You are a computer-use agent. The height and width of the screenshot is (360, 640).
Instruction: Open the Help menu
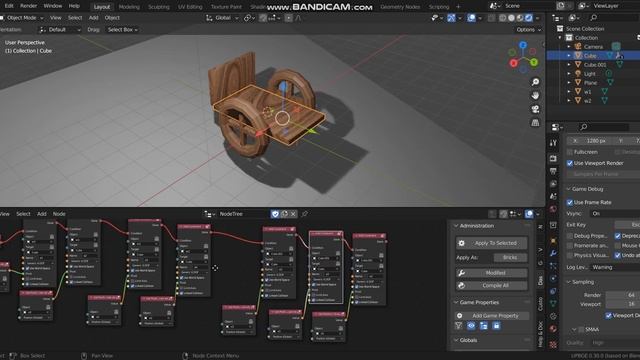[x=74, y=6]
